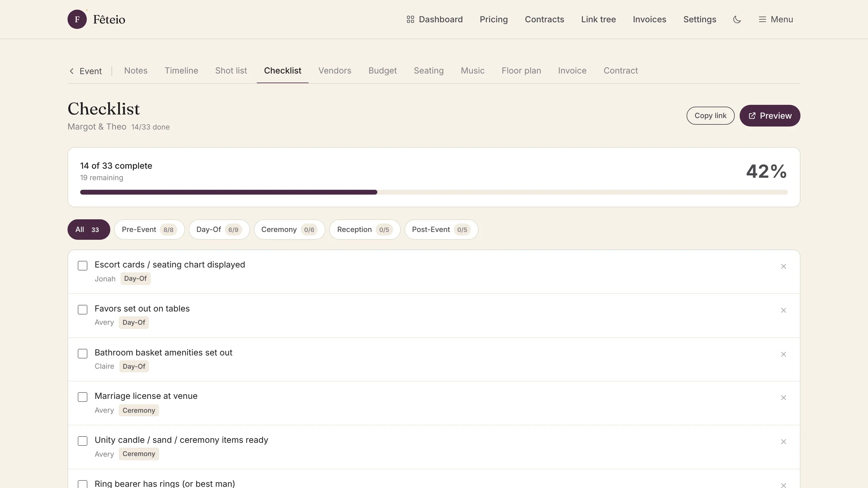Remove Escort cards item with X
The width and height of the screenshot is (868, 488).
point(783,266)
